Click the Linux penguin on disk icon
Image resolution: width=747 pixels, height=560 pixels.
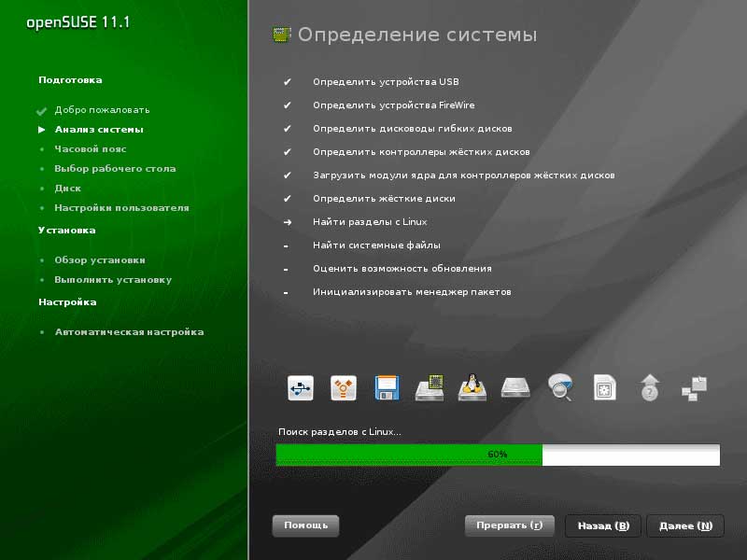472,387
